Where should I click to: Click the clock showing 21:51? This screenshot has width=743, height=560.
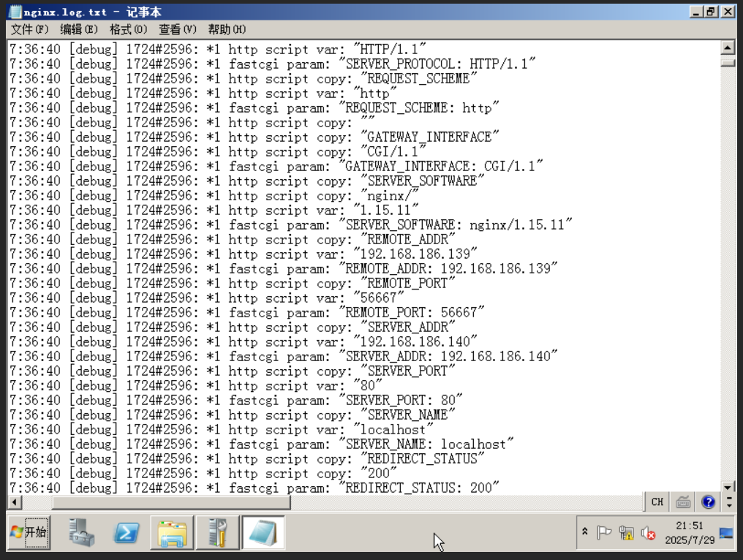(690, 533)
